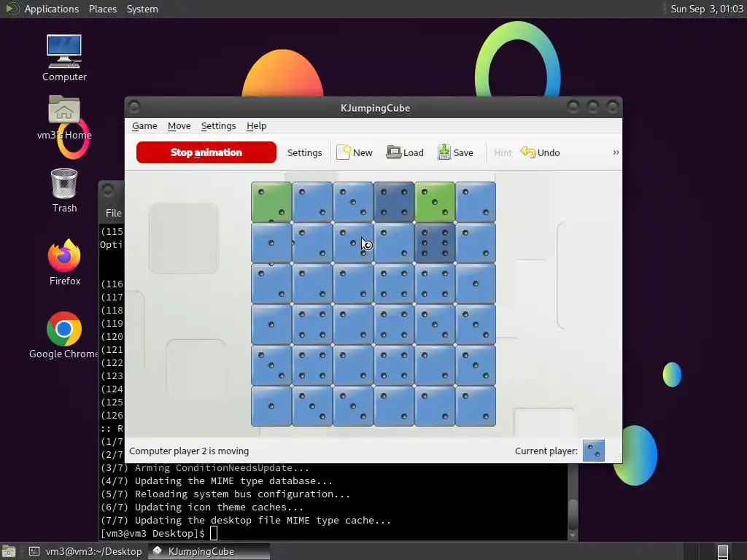Open vm3's Home folder icon
The width and height of the screenshot is (747, 560).
click(x=64, y=117)
